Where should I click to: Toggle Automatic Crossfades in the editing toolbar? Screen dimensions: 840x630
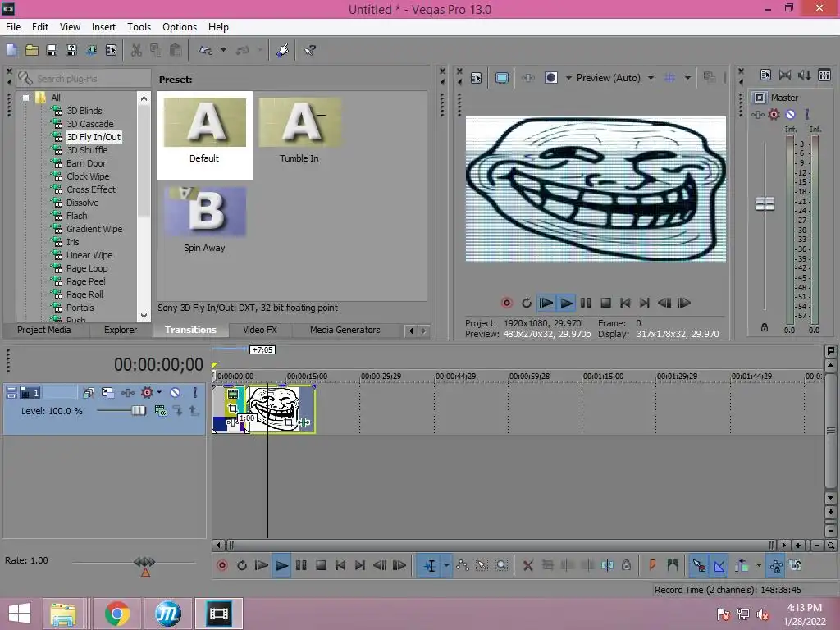[719, 565]
